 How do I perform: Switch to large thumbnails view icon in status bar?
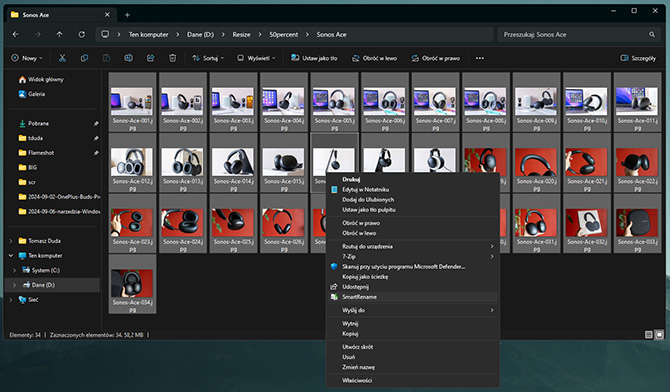[x=659, y=335]
